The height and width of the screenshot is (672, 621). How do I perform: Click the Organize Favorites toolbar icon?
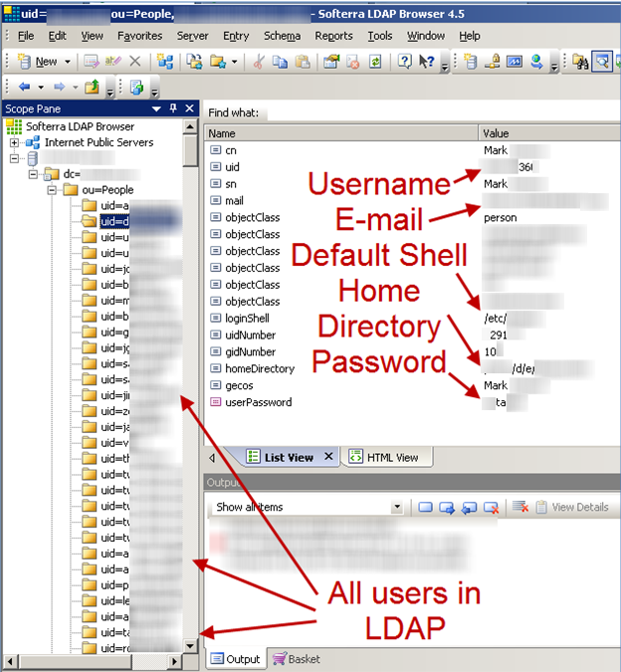point(194,62)
